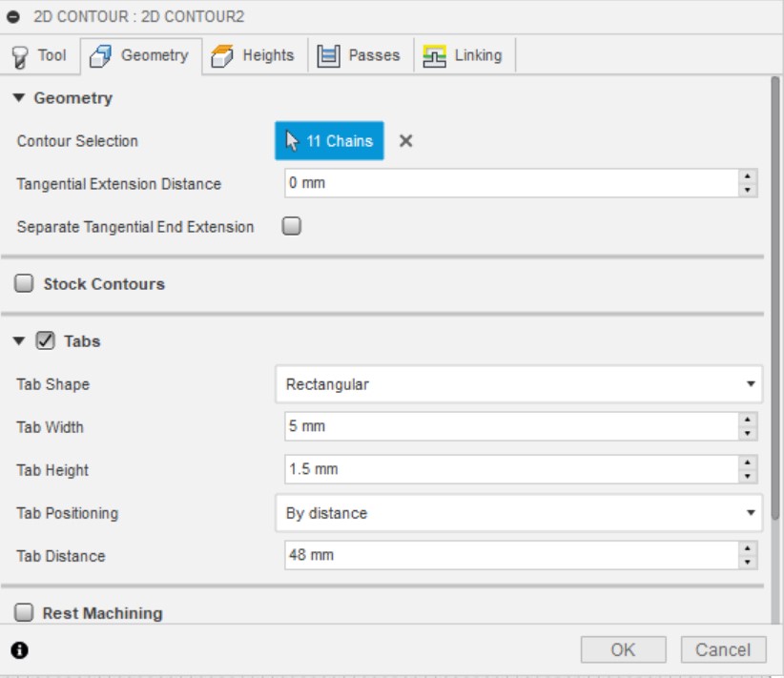The height and width of the screenshot is (678, 784).
Task: Click the 11 Chains selection button
Action: click(329, 141)
